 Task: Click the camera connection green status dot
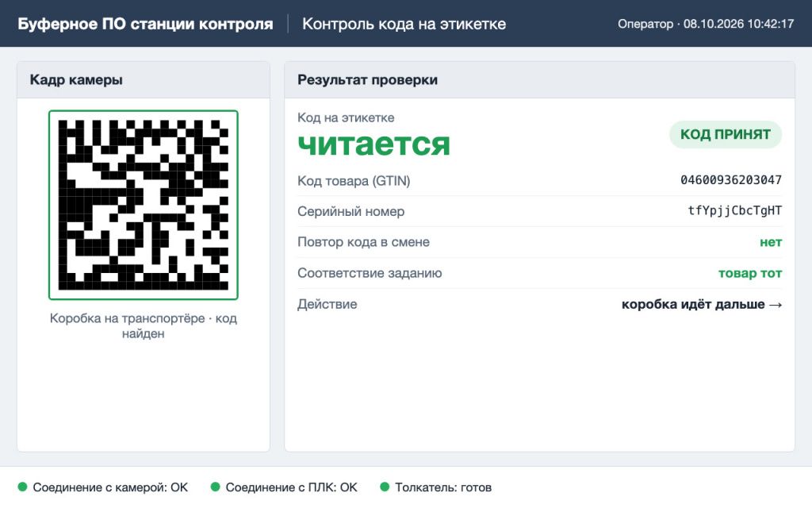pyautogui.click(x=22, y=487)
